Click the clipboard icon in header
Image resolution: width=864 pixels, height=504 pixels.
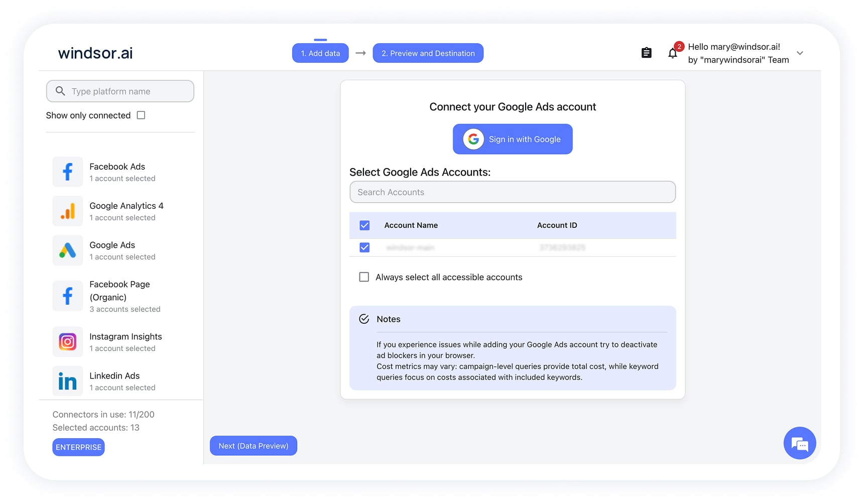[x=646, y=53]
